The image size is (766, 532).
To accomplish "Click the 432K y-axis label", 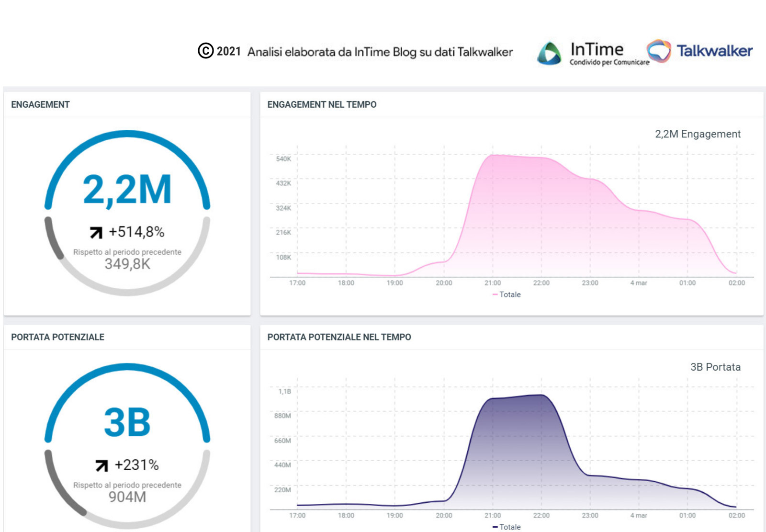I will coord(283,183).
